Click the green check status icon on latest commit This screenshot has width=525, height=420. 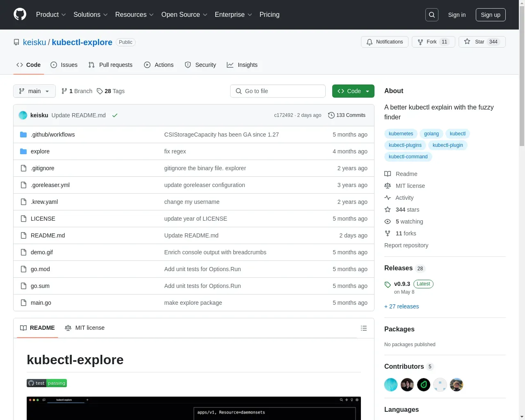[x=115, y=115]
